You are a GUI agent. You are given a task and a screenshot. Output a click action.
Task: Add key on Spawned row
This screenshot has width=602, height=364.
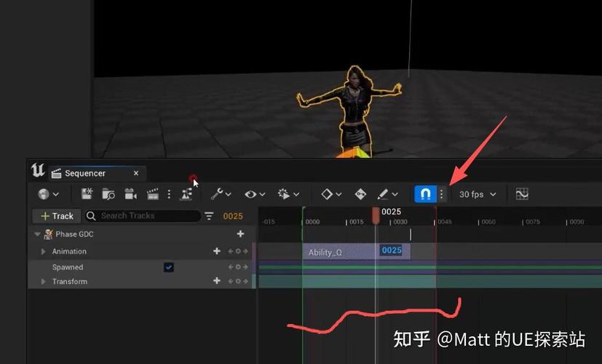click(238, 267)
